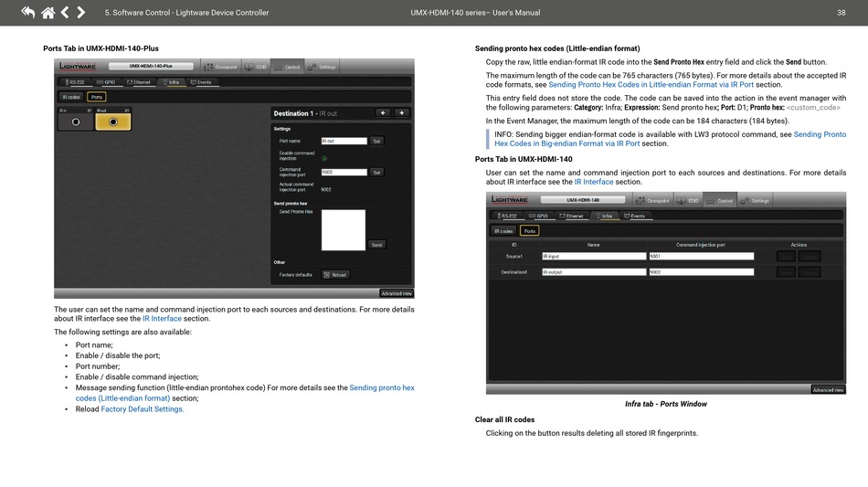Screen dimensions: 868x487
Task: Go to the previous manual page
Action: coord(65,12)
